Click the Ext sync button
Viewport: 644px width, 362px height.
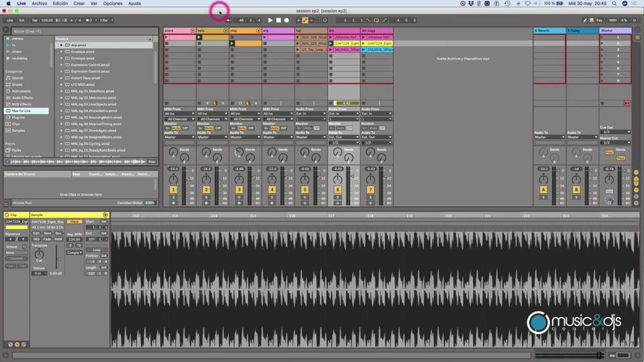tap(21, 19)
